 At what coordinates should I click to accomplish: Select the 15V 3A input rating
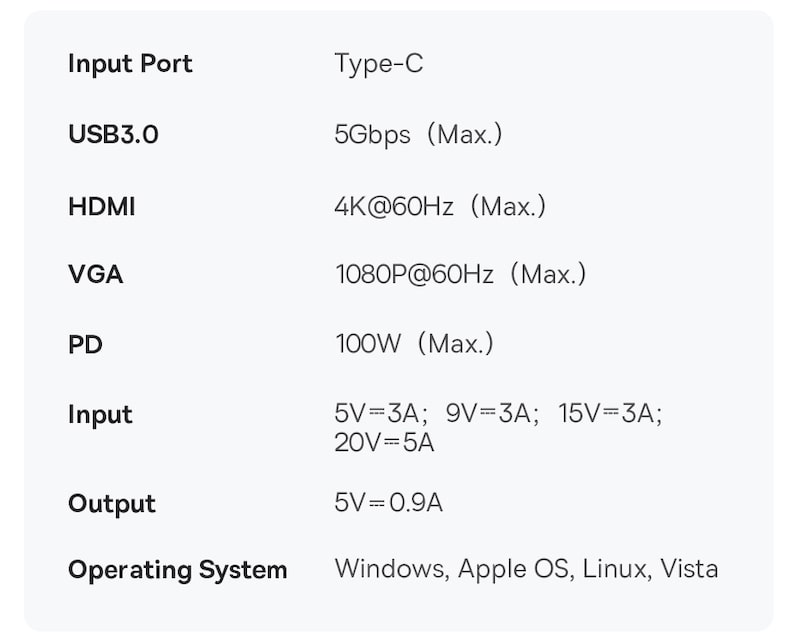610,413
